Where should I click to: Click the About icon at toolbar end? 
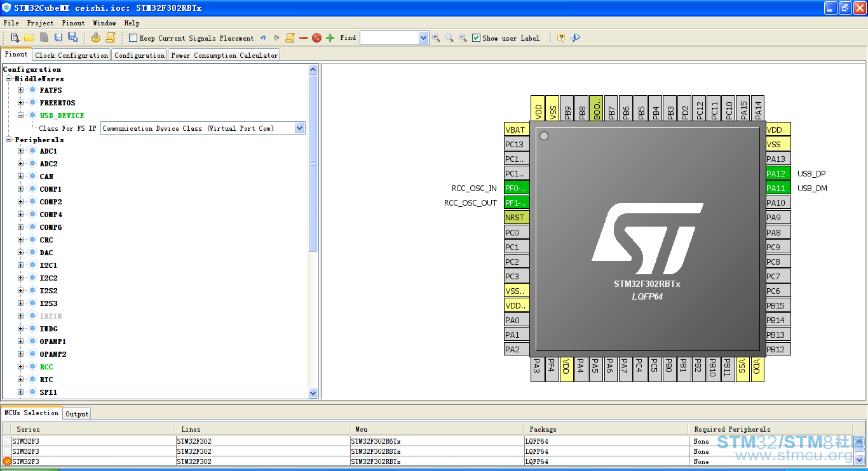575,38
